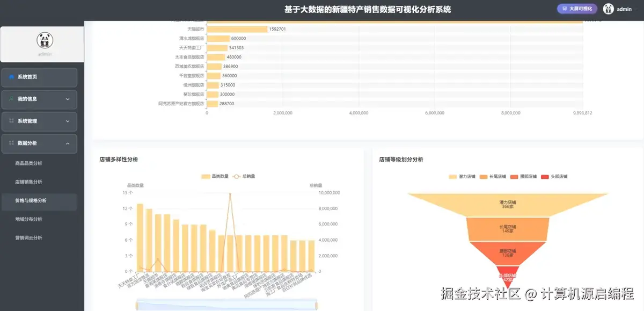The width and height of the screenshot is (644, 311).
Task: Collapse the 数据分析 menu chevron
Action: coord(68,143)
